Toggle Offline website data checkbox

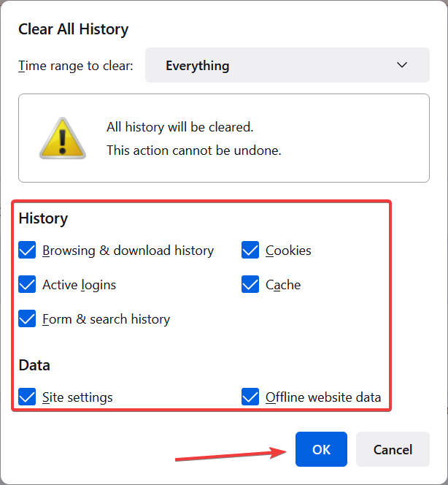[x=250, y=397]
